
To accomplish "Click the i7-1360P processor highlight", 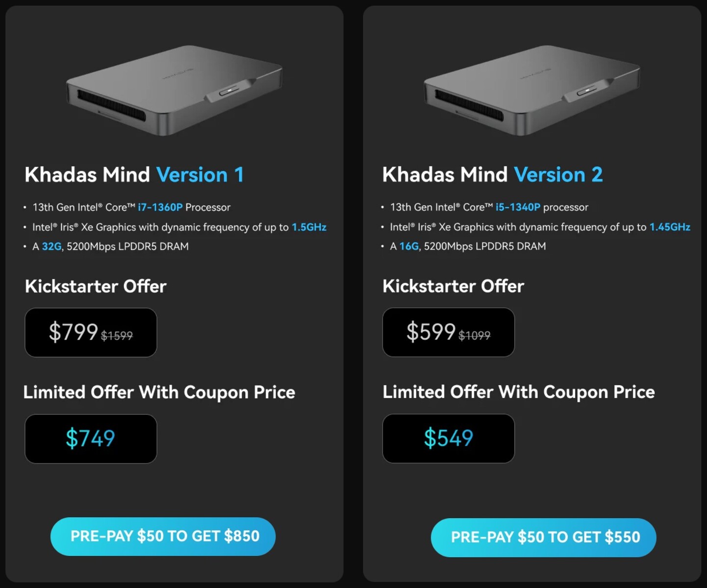I will (160, 207).
